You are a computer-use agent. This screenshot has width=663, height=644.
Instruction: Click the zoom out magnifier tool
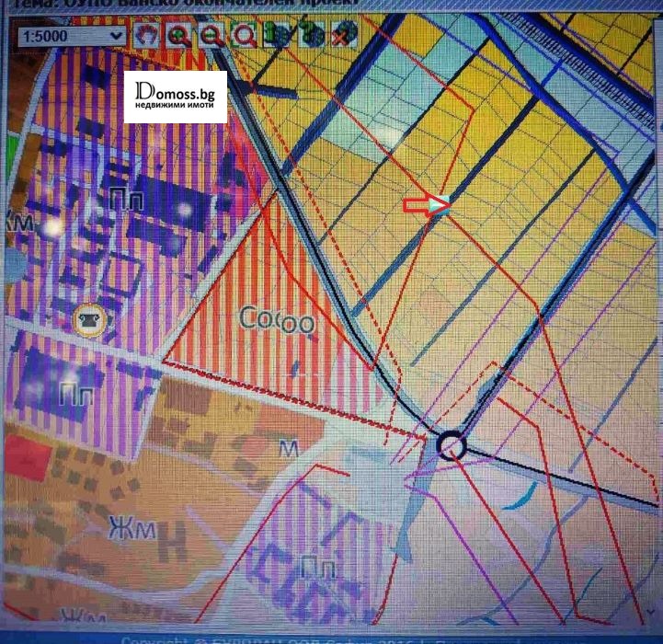tap(212, 35)
